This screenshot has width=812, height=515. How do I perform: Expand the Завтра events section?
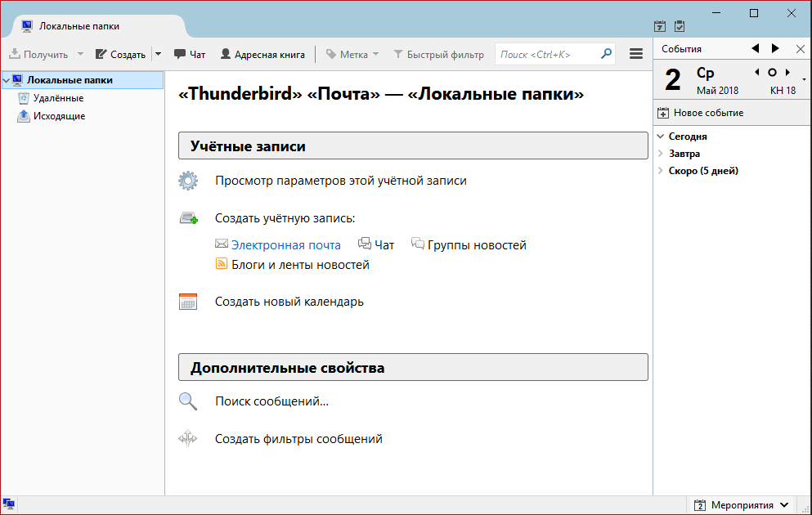(x=661, y=154)
